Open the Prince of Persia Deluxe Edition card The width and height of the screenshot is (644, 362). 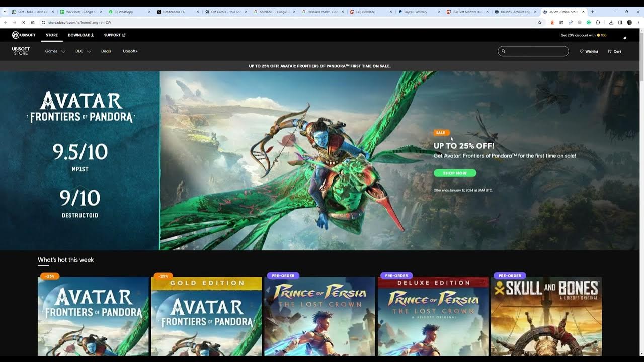[433, 316]
